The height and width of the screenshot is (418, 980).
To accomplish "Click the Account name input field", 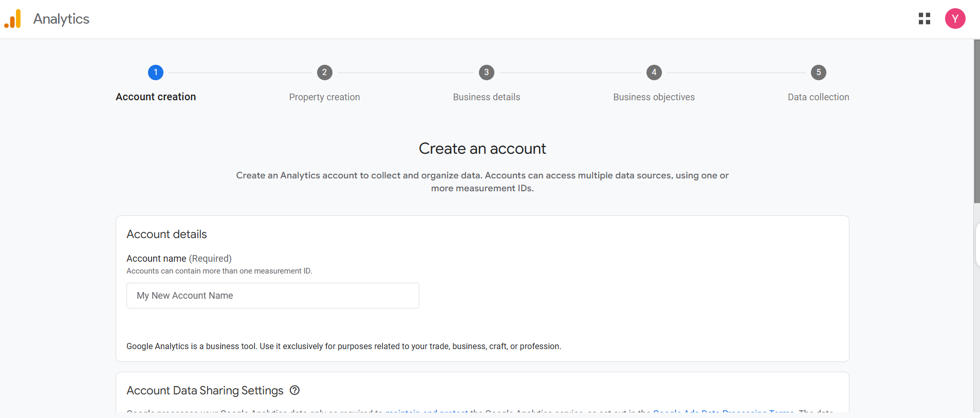I will 273,296.
